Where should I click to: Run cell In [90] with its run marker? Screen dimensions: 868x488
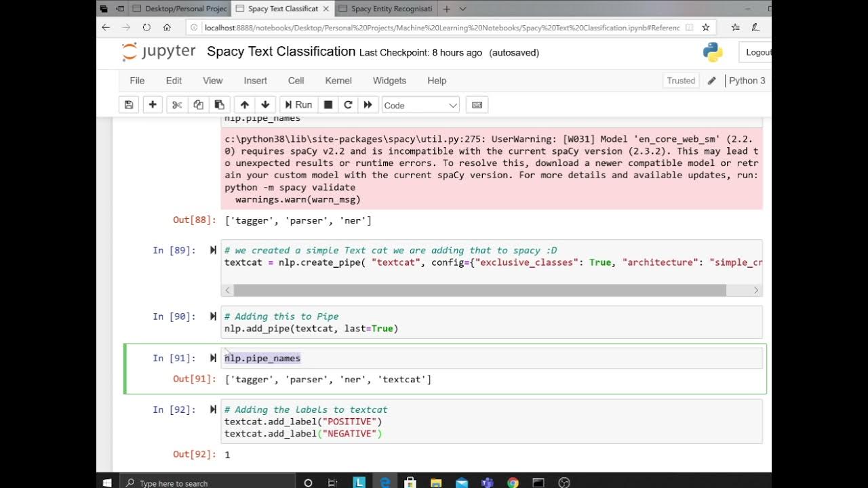pyautogui.click(x=214, y=317)
